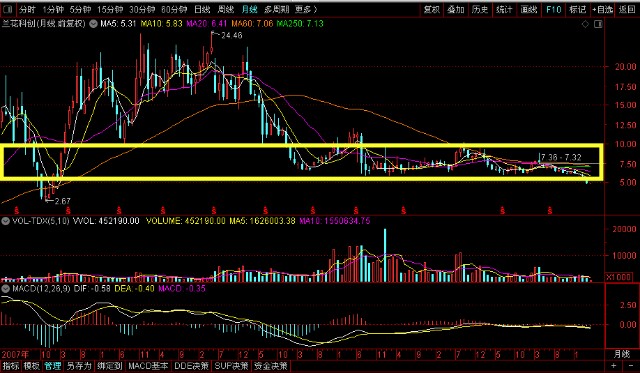The width and height of the screenshot is (640, 373).
Task: Select MACD基本 indicator template
Action: [148, 366]
